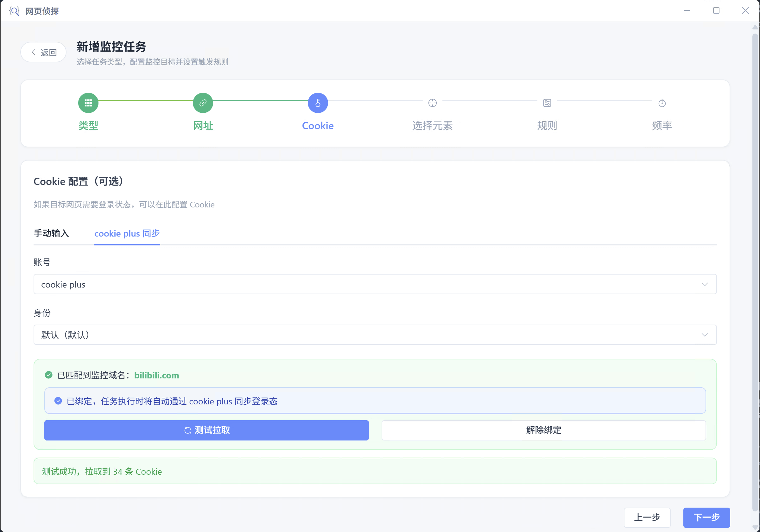The width and height of the screenshot is (760, 532).
Task: Switch to the 手动输入 tab
Action: (51, 233)
